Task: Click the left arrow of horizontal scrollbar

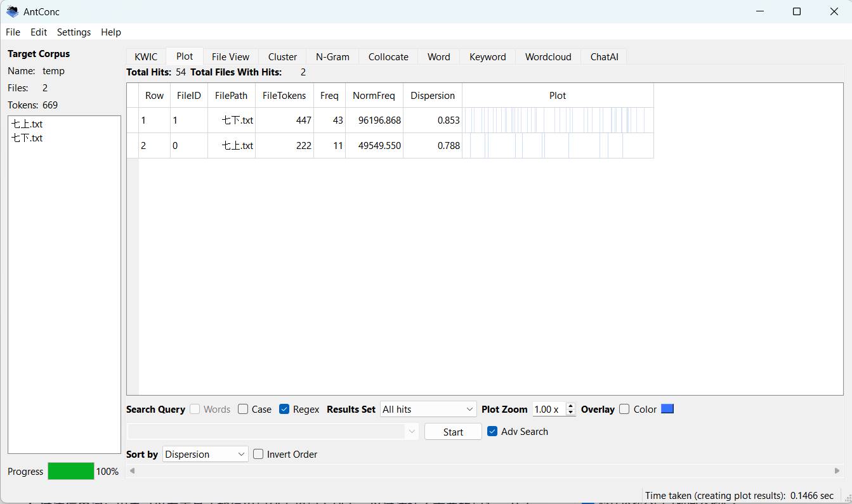Action: 133,471
